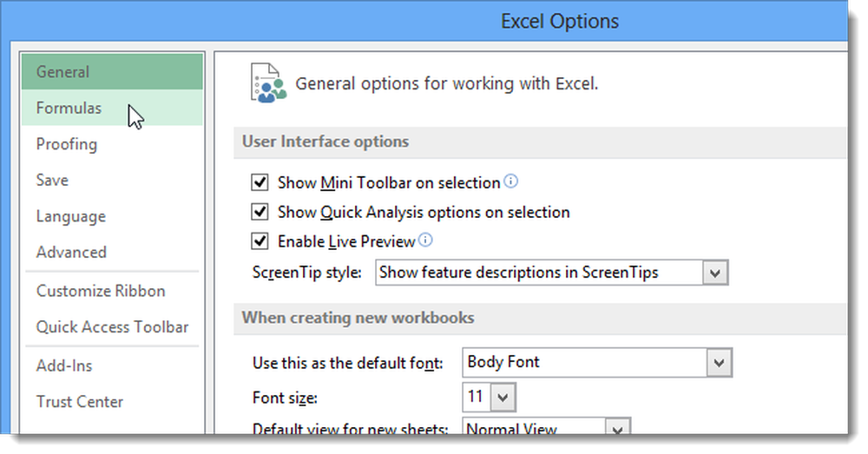
Task: Go to the Save options category
Action: pyautogui.click(x=112, y=180)
